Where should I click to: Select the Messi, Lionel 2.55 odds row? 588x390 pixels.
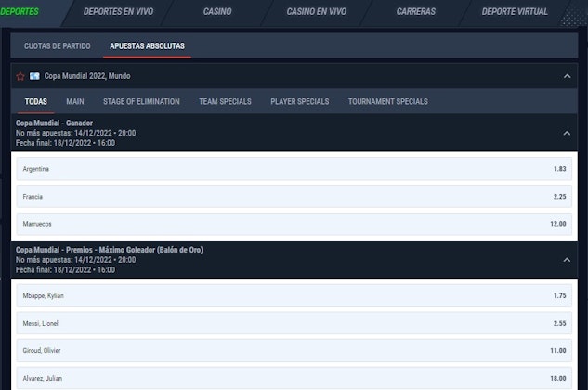(294, 323)
